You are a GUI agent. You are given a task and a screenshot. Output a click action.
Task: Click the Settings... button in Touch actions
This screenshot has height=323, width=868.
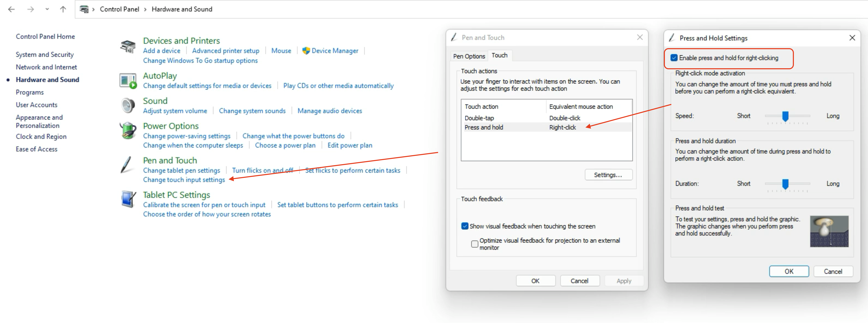pos(608,175)
